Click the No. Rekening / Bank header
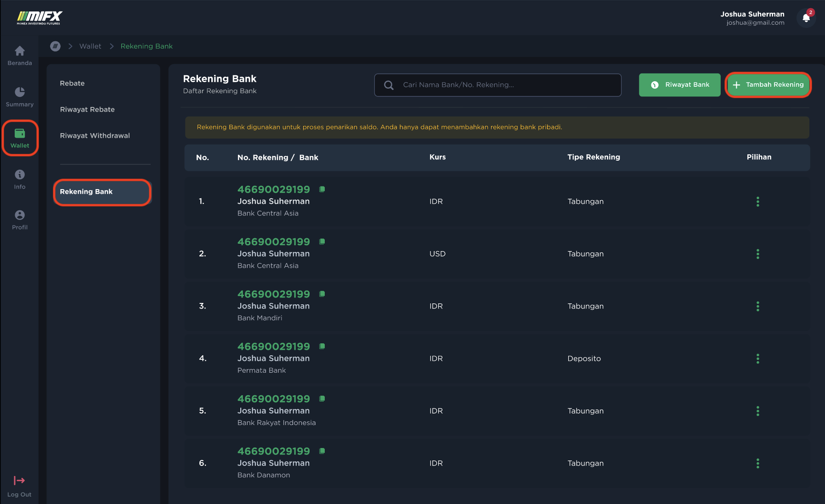 pos(277,157)
